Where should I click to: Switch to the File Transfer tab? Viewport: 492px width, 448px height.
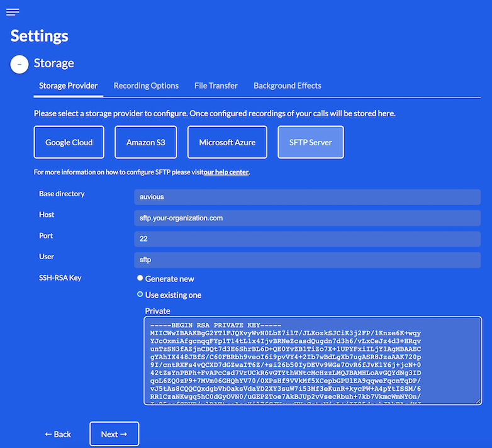tap(216, 86)
